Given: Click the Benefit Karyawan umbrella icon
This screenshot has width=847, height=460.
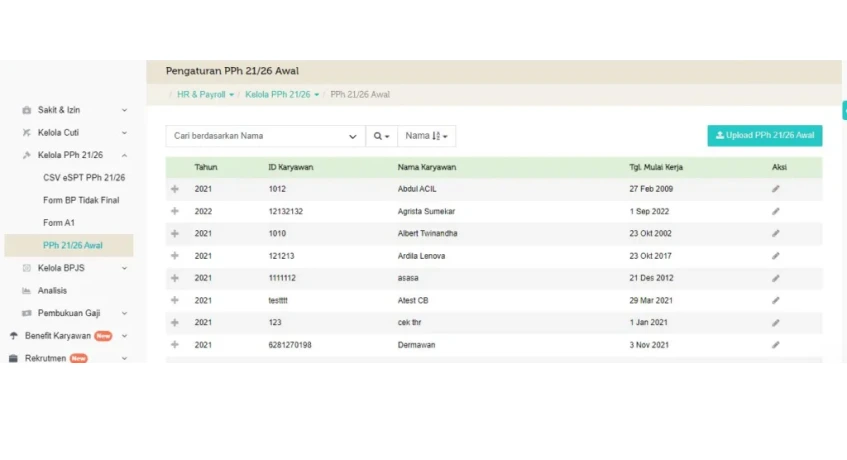Looking at the screenshot, I should (14, 336).
